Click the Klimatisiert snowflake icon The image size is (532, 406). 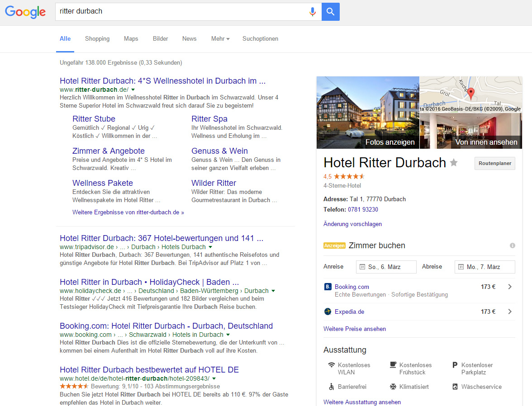point(393,387)
